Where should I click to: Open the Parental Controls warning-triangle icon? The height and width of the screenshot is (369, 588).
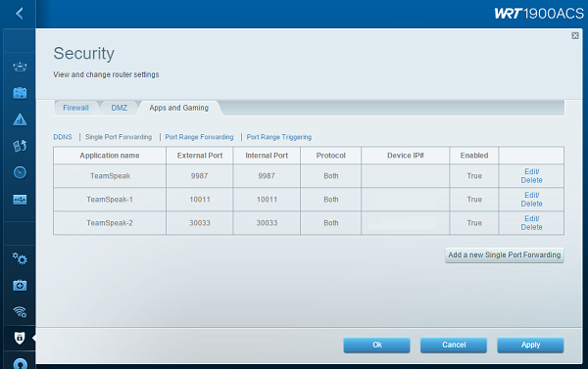click(20, 119)
